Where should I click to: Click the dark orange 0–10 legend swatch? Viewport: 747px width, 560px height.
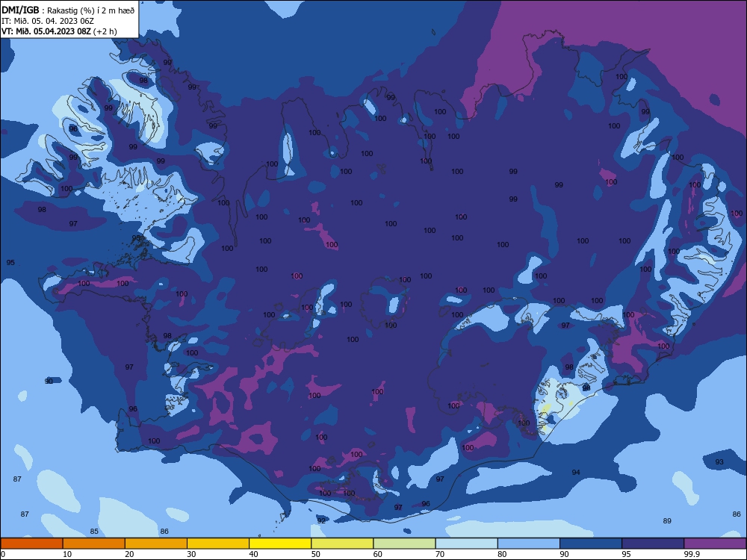click(31, 544)
